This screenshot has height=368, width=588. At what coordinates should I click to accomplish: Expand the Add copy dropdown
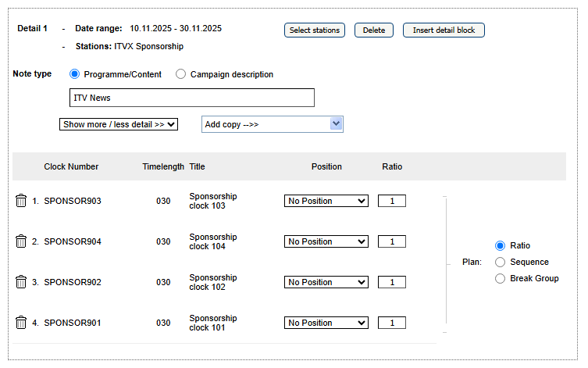click(272, 124)
